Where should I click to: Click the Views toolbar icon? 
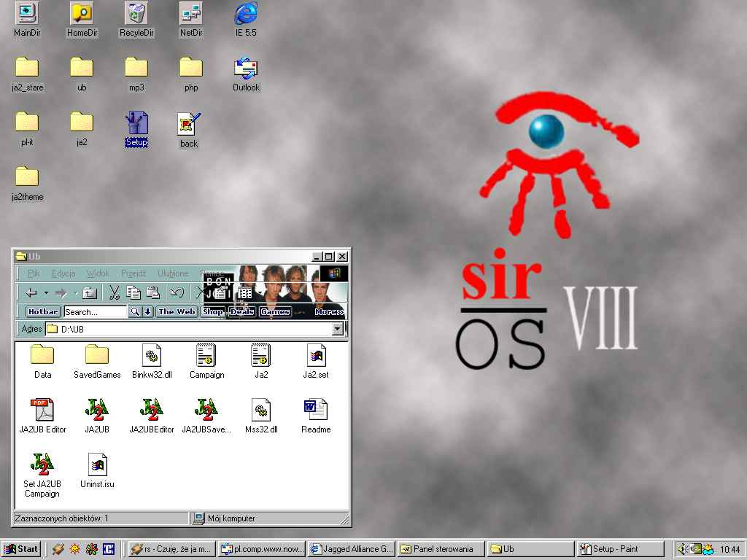245,292
